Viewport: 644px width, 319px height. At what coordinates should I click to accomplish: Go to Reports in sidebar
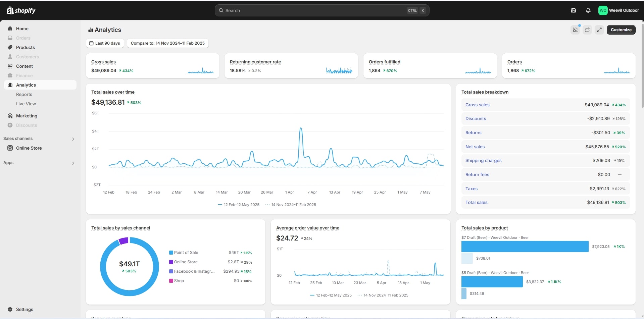click(24, 94)
